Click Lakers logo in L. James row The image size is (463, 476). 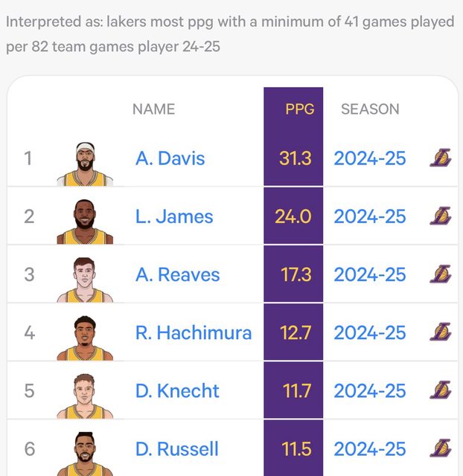pos(441,216)
